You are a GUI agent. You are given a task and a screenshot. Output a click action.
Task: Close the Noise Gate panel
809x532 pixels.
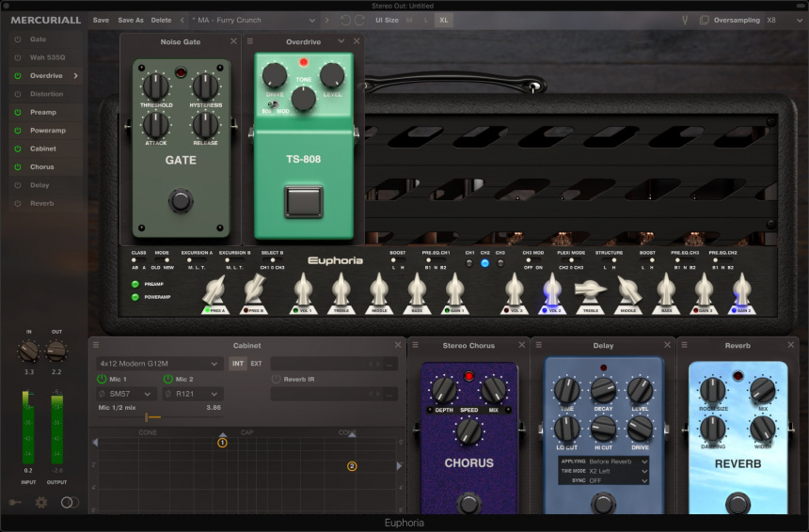233,41
